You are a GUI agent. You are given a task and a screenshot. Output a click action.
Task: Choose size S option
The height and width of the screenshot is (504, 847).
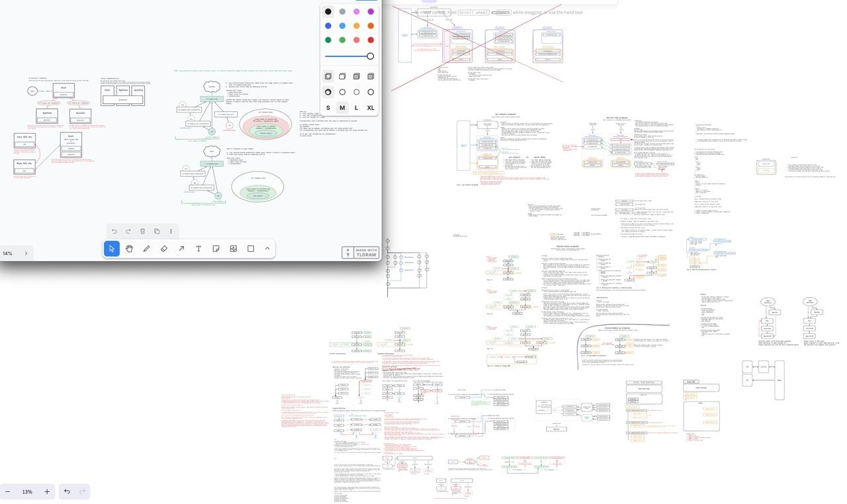pos(328,108)
